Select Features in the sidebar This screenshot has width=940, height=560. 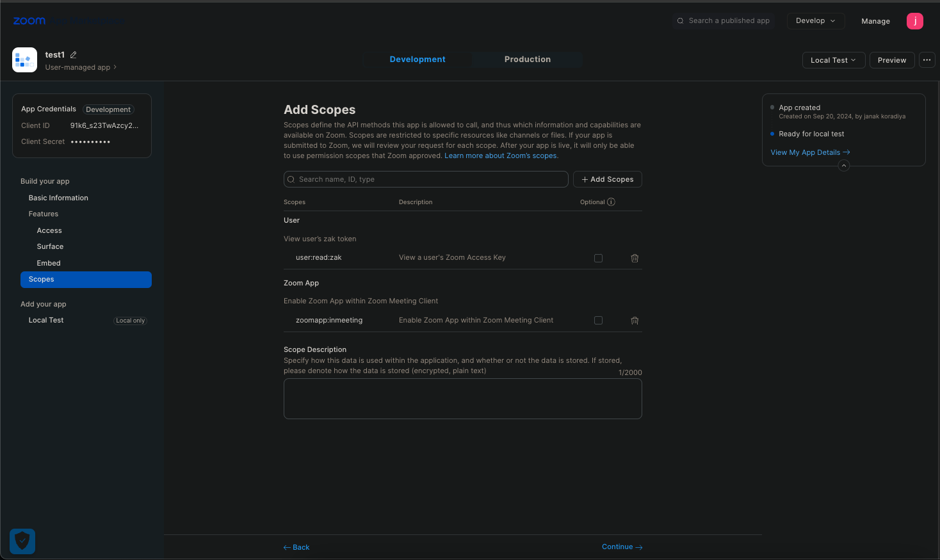44,214
